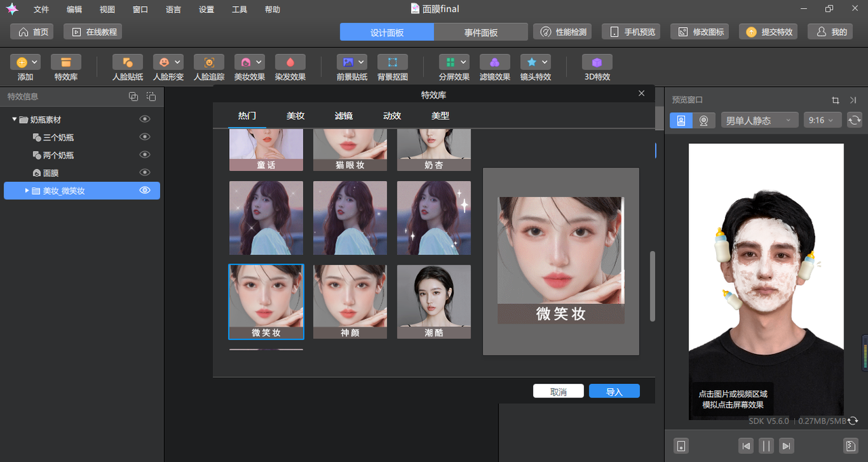Click the 染发效果 hair dye icon
Image resolution: width=868 pixels, height=462 pixels.
[x=290, y=62]
